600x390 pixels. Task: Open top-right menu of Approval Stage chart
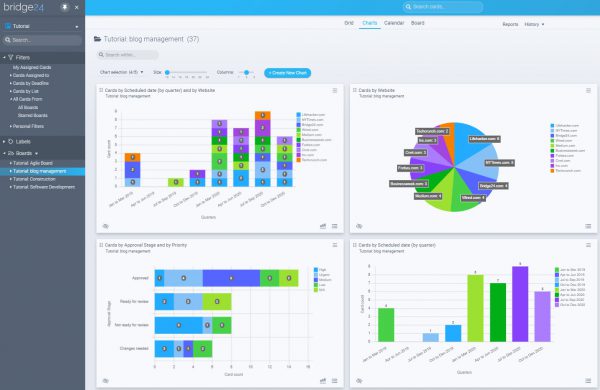point(335,245)
